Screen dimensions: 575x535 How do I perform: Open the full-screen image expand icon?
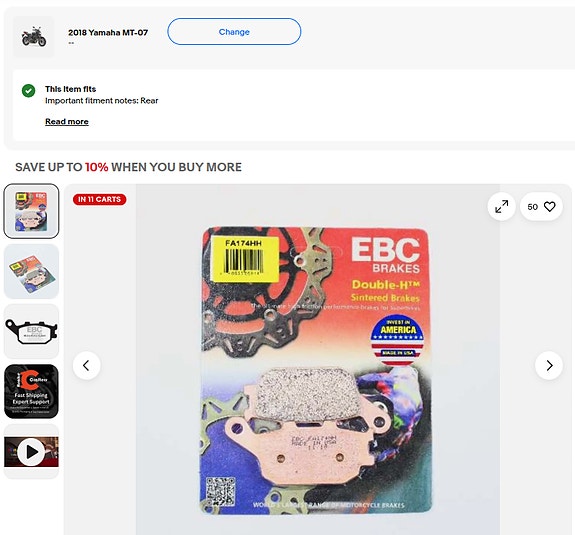coord(501,206)
